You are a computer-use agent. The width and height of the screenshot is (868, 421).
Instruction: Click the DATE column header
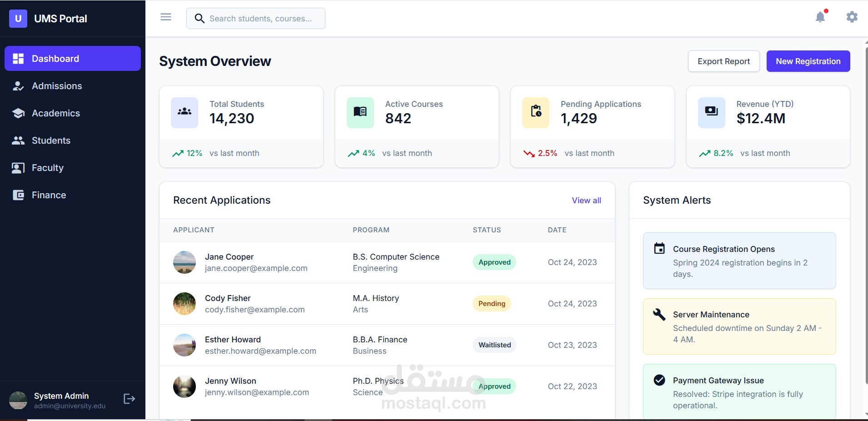(x=557, y=230)
